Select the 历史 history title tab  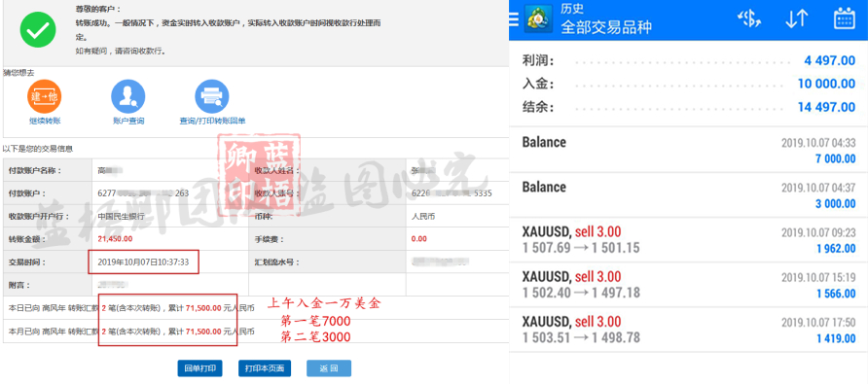[x=572, y=9]
